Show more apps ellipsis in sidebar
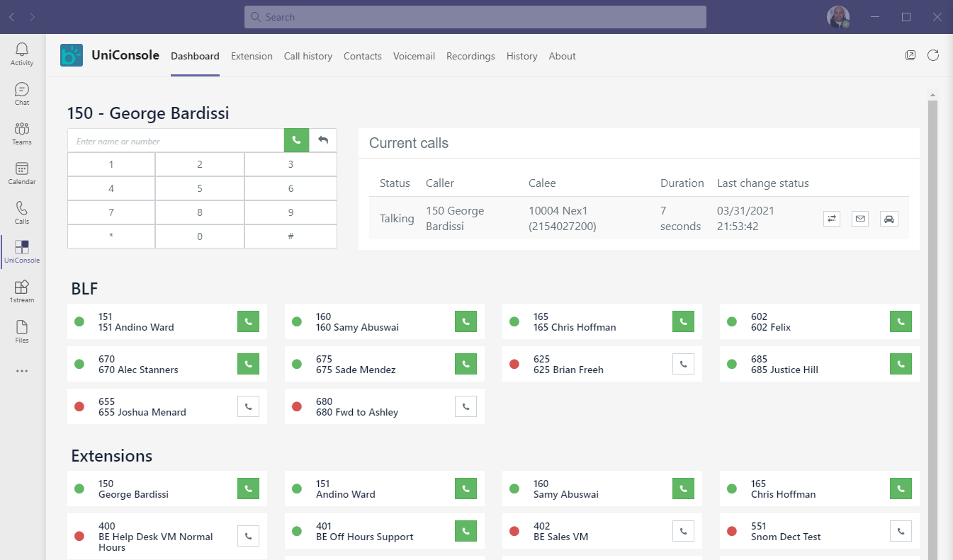This screenshot has width=953, height=560. (22, 371)
